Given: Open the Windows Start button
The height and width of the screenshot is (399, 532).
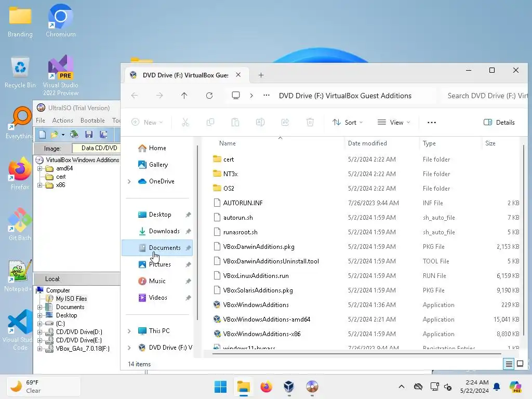Looking at the screenshot, I should [x=220, y=387].
